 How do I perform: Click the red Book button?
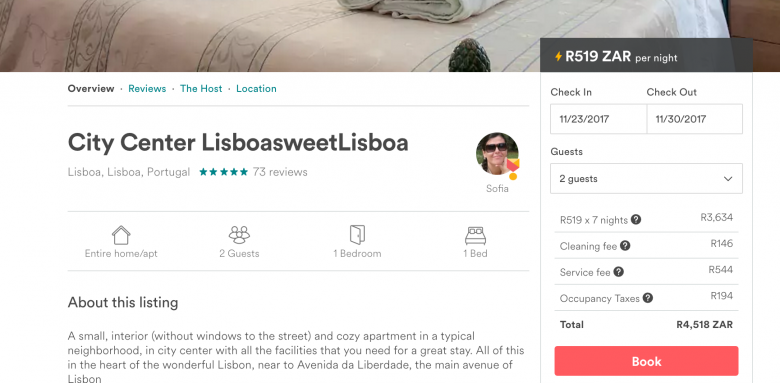click(x=646, y=361)
